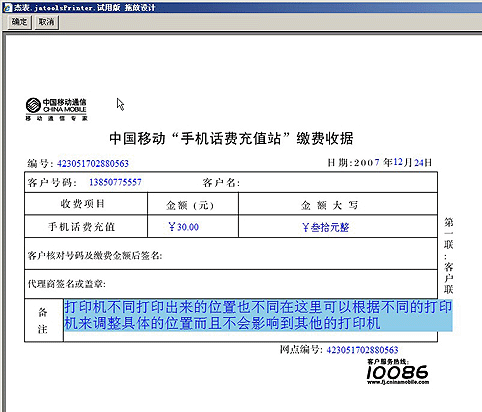Click the 客户号码 label

(52, 183)
